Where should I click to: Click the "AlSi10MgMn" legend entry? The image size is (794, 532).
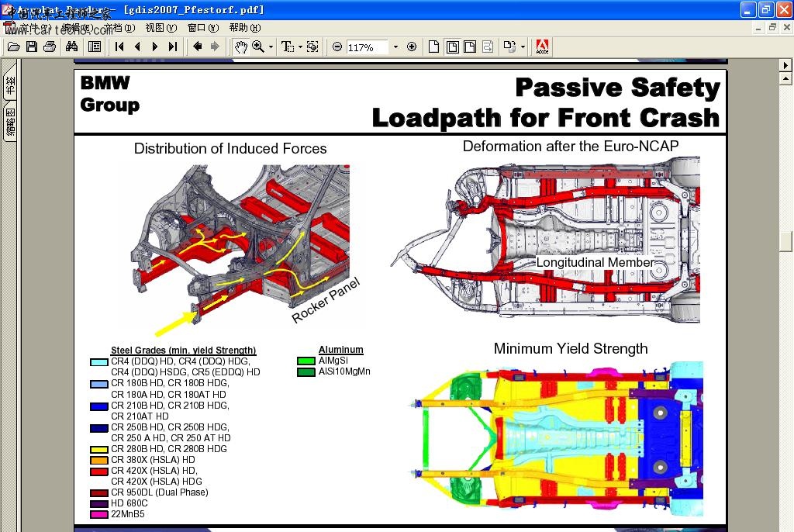pos(344,371)
